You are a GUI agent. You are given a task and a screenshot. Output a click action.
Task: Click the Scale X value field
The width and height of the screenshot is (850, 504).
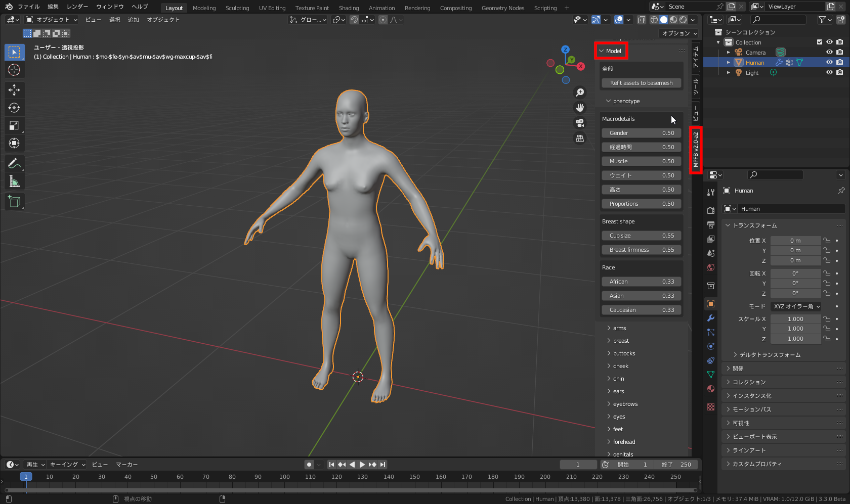795,319
